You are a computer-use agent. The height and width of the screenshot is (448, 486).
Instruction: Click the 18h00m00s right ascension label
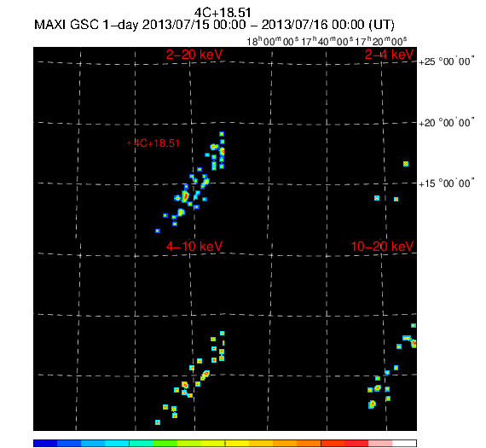pos(273,41)
